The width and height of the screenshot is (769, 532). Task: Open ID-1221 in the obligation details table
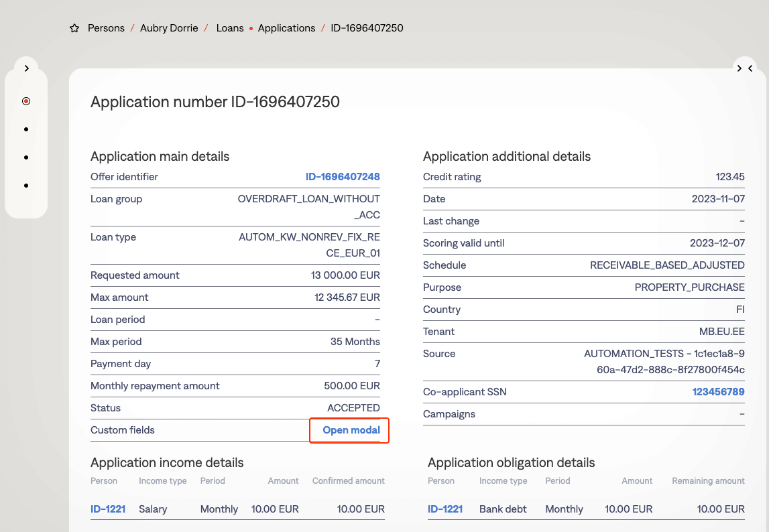445,509
